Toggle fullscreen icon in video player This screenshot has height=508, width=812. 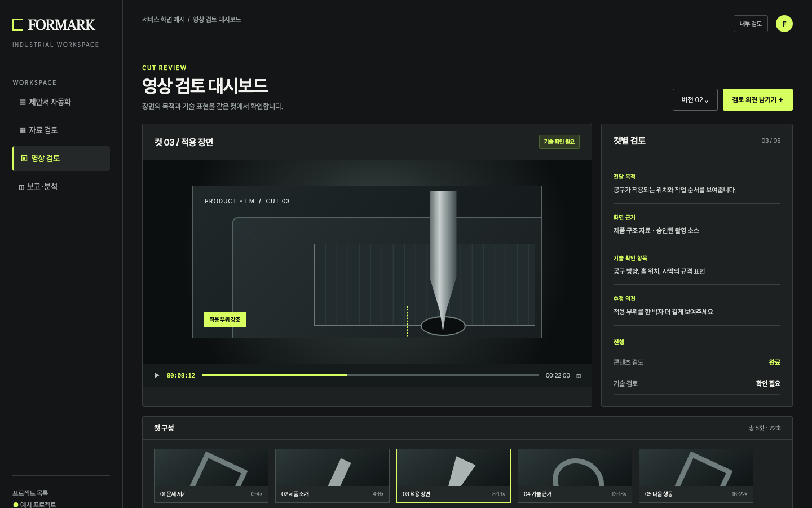point(579,376)
